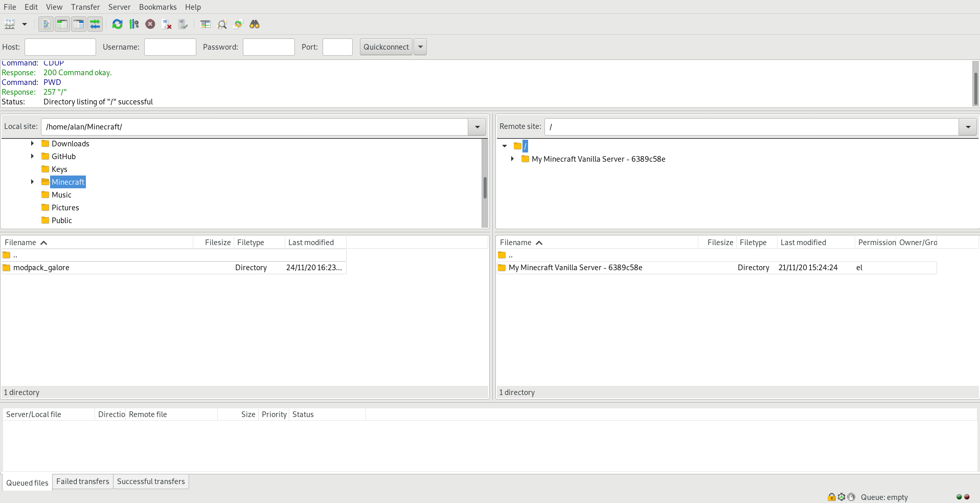
Task: Click the encryption lock status icon
Action: click(x=832, y=497)
